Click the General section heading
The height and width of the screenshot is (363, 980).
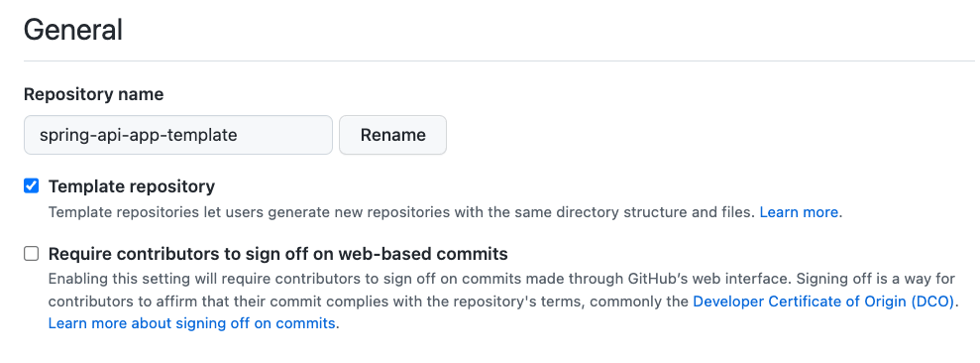point(73,30)
